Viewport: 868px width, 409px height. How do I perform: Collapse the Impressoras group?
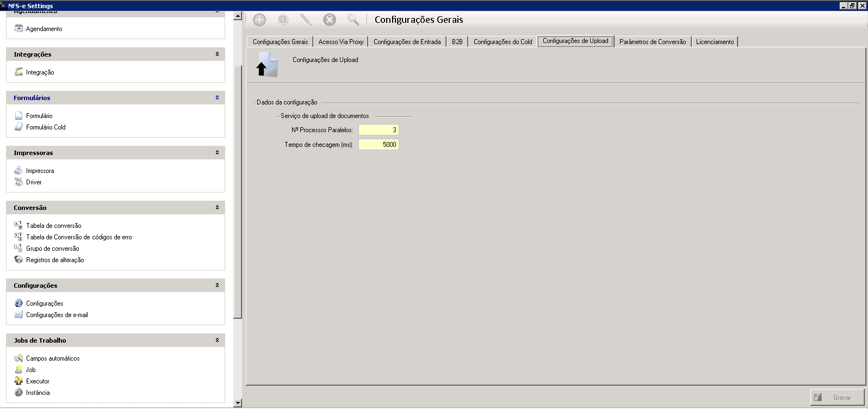coord(217,153)
